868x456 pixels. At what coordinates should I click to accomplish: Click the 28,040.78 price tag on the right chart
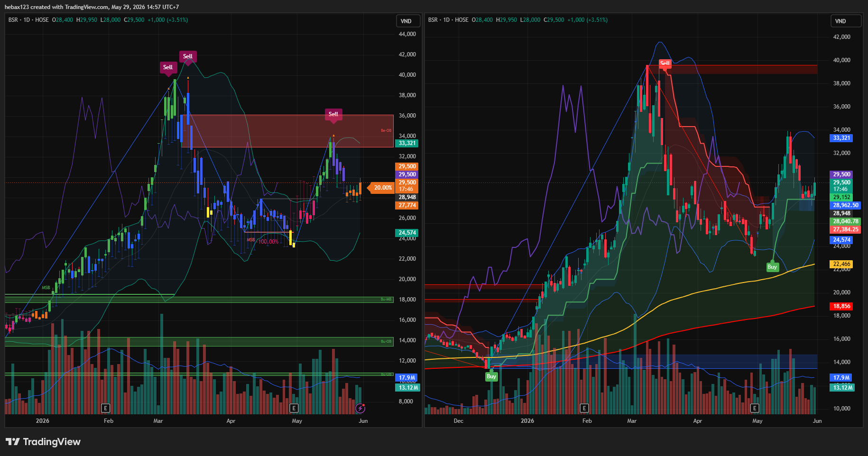(x=845, y=221)
